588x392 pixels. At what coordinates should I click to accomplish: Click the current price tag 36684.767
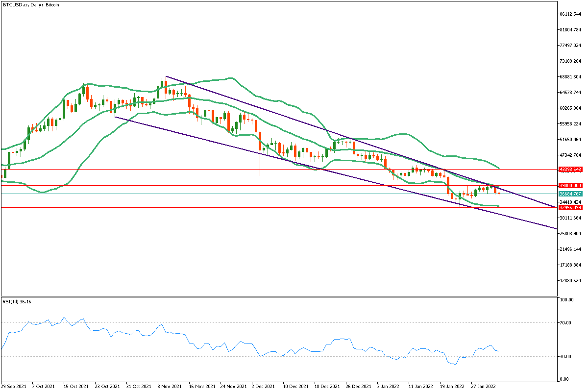coord(570,194)
